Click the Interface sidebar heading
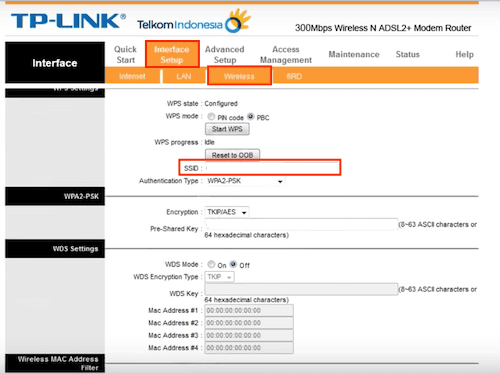Viewport: 500px width, 374px height. pyautogui.click(x=55, y=63)
